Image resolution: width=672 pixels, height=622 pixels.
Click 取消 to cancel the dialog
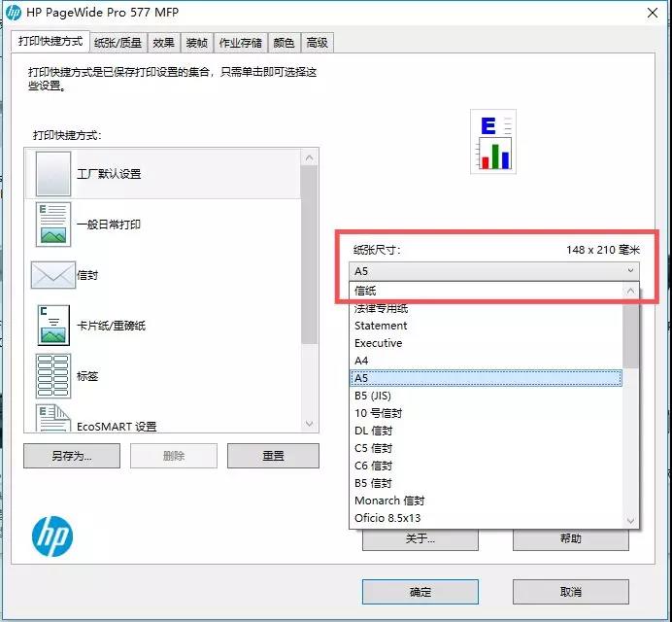point(571,592)
